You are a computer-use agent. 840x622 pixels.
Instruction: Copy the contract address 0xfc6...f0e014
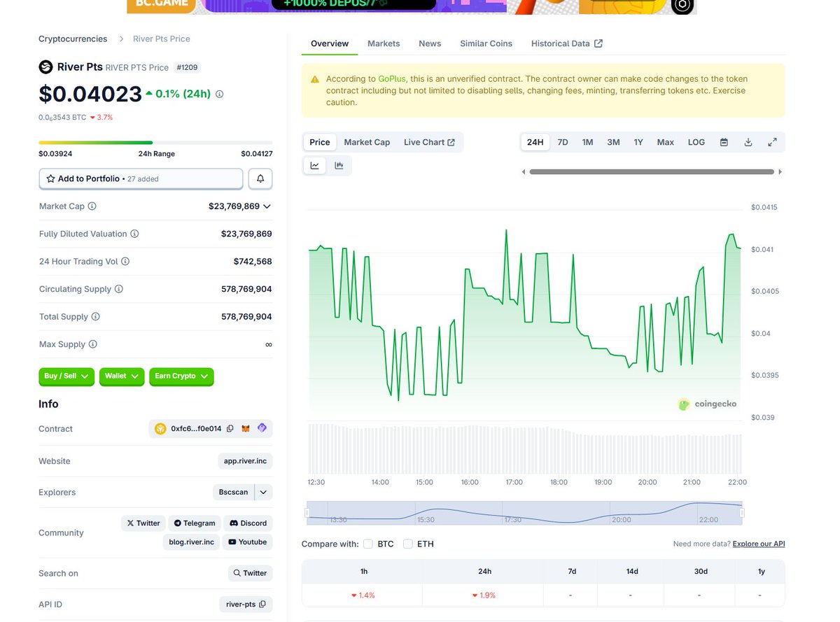tap(230, 429)
